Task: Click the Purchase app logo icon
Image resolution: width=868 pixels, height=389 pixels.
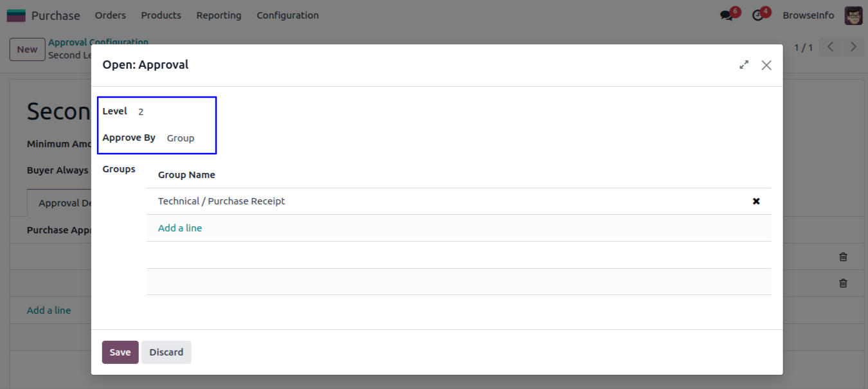Action: coord(16,15)
